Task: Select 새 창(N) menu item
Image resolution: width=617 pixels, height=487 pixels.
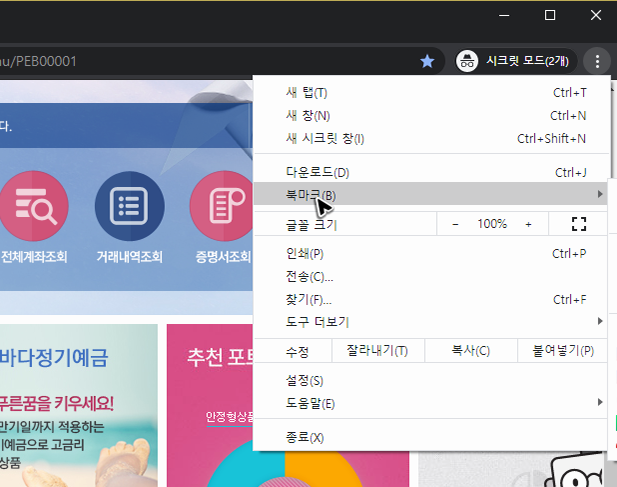Action: [x=431, y=116]
